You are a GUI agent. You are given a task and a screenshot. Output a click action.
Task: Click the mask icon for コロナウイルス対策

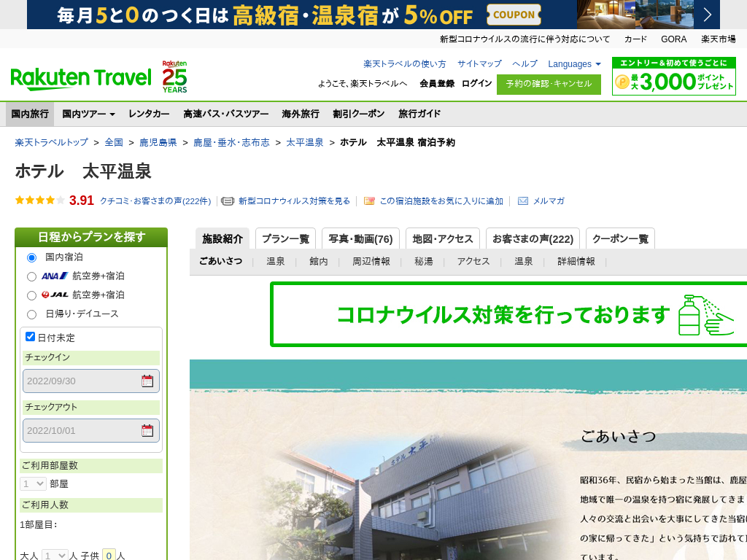(x=228, y=201)
